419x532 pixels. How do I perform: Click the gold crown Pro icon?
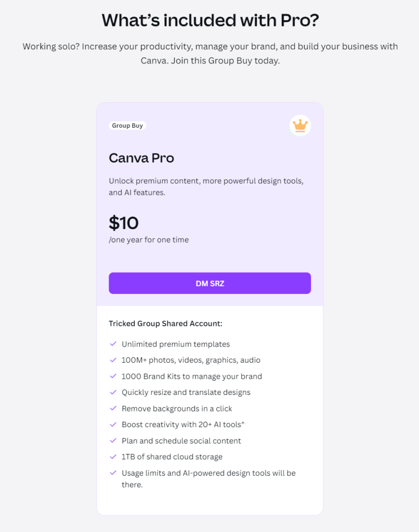(x=300, y=126)
